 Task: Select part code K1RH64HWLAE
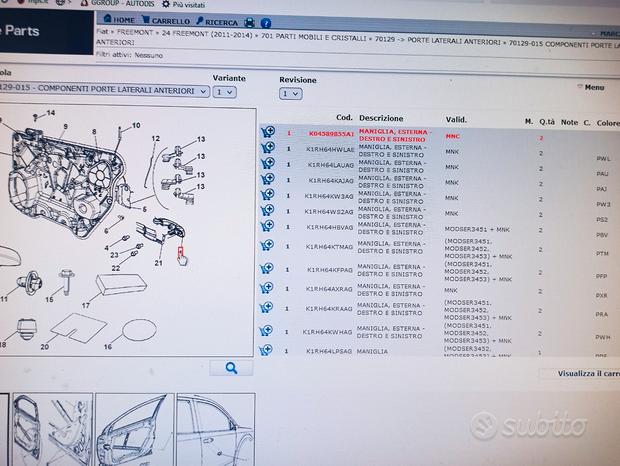330,149
